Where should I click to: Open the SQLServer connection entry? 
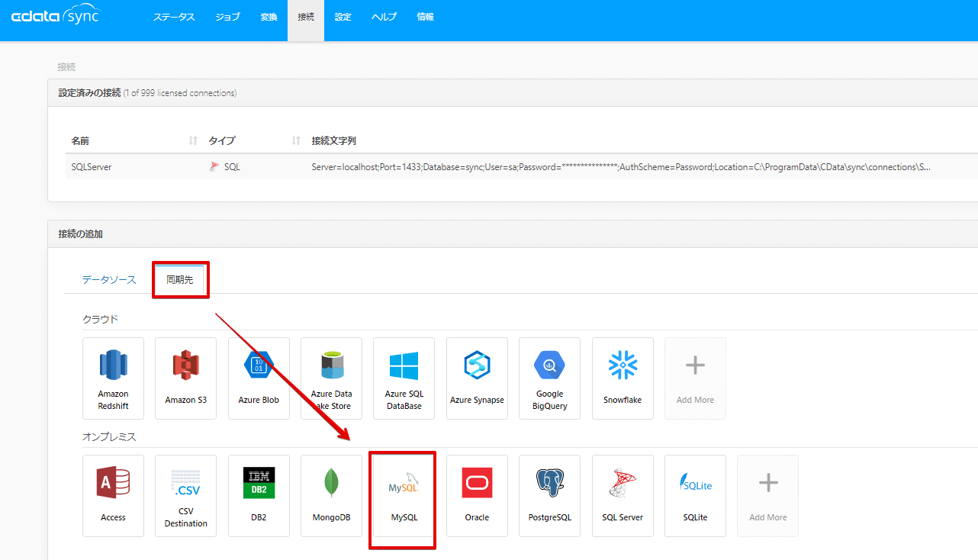(x=92, y=166)
